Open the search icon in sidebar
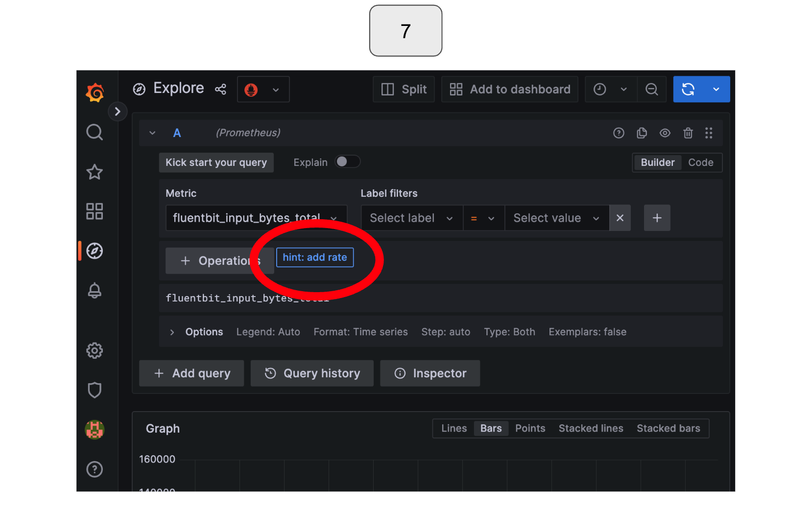The width and height of the screenshot is (812, 507). (x=95, y=132)
